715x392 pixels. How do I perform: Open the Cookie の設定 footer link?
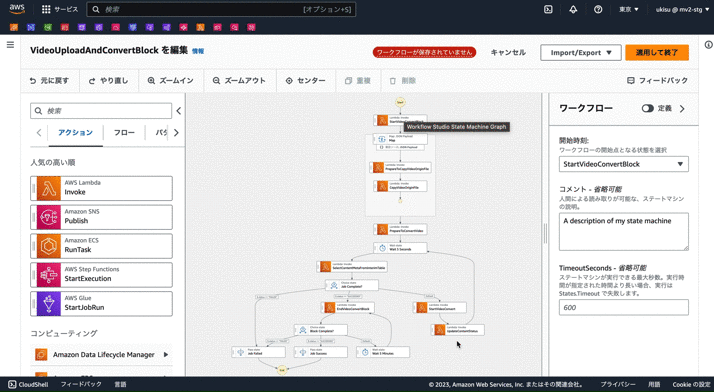click(x=691, y=384)
